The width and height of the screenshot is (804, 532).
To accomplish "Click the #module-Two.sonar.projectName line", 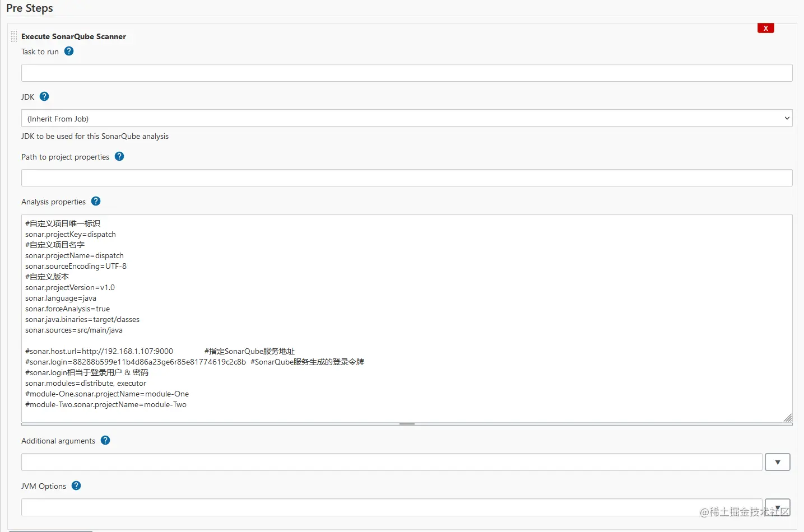I will 106,404.
